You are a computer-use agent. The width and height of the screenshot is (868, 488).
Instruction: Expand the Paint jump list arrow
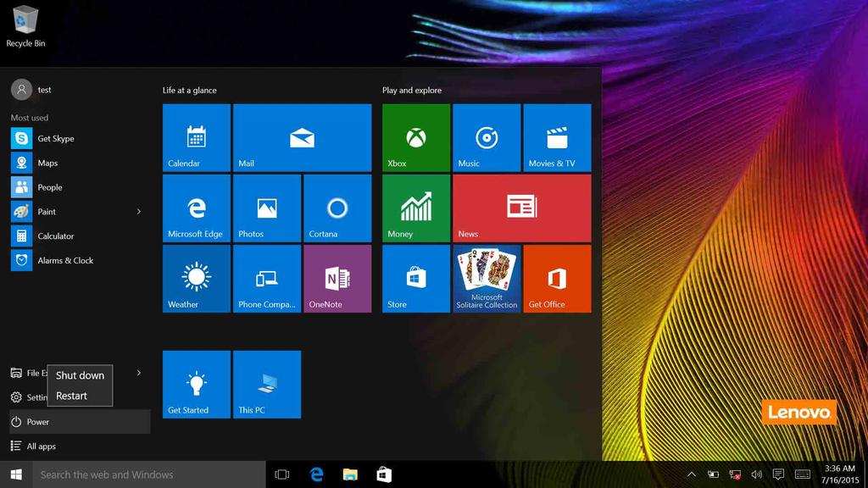139,211
